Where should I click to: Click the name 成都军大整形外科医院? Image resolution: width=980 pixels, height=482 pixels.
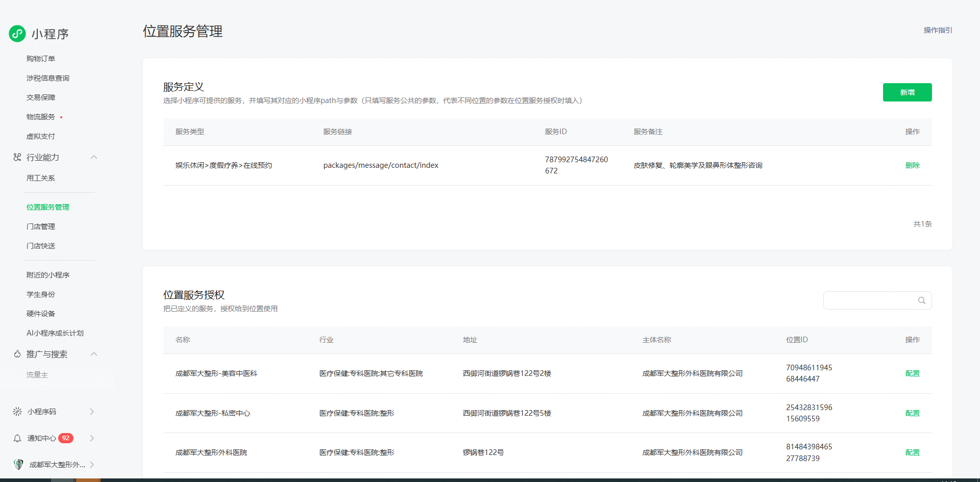point(211,452)
